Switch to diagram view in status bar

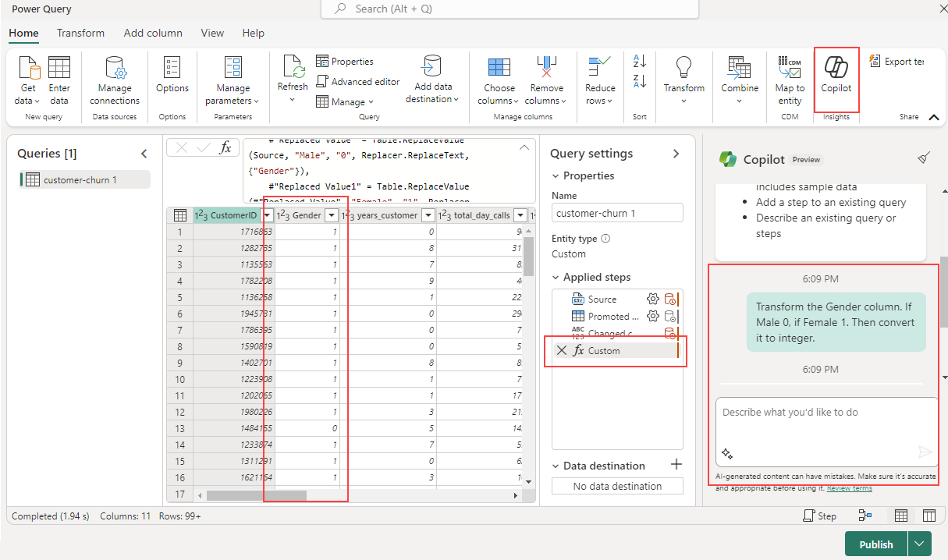[865, 516]
